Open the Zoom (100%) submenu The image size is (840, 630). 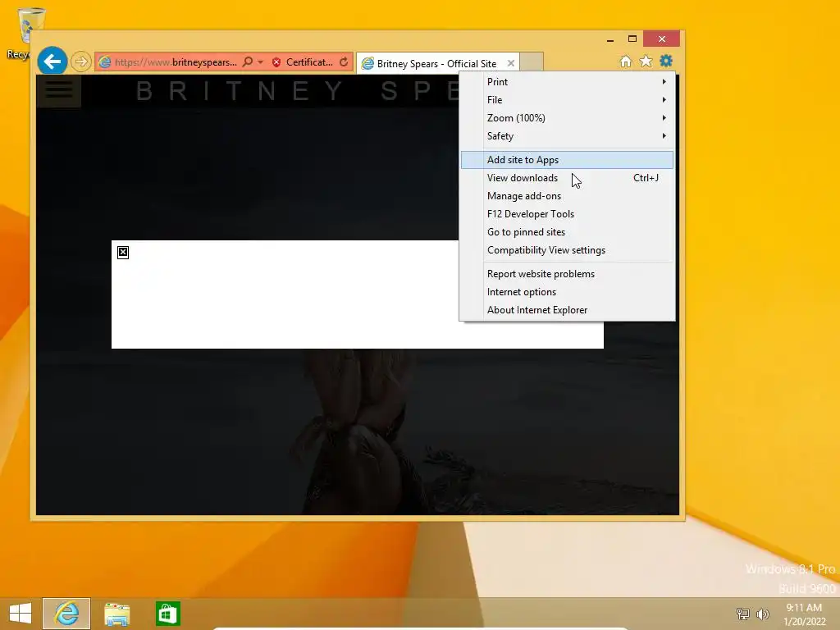(567, 118)
